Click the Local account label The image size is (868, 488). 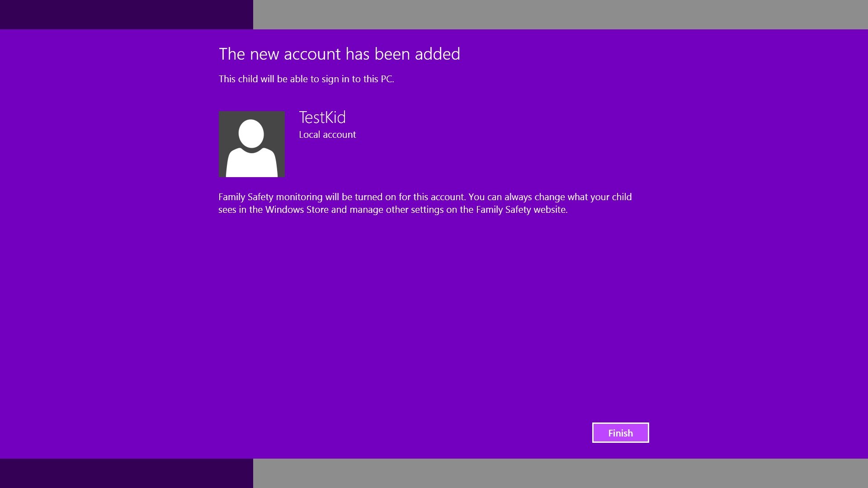(x=327, y=135)
